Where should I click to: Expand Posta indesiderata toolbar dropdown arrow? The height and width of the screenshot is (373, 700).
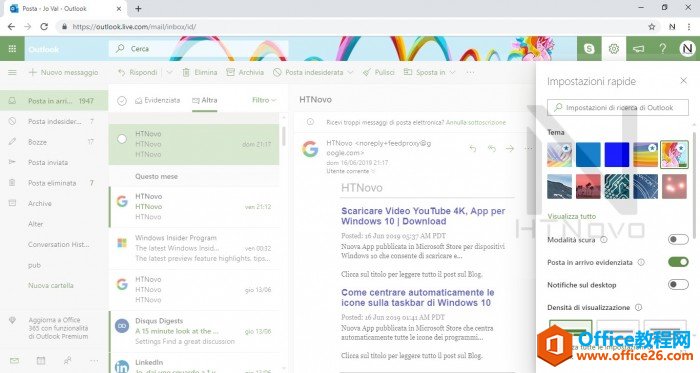pyautogui.click(x=350, y=72)
